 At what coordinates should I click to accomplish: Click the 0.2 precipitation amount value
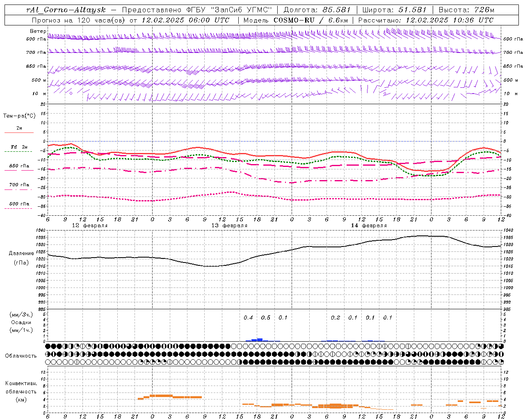[336, 317]
